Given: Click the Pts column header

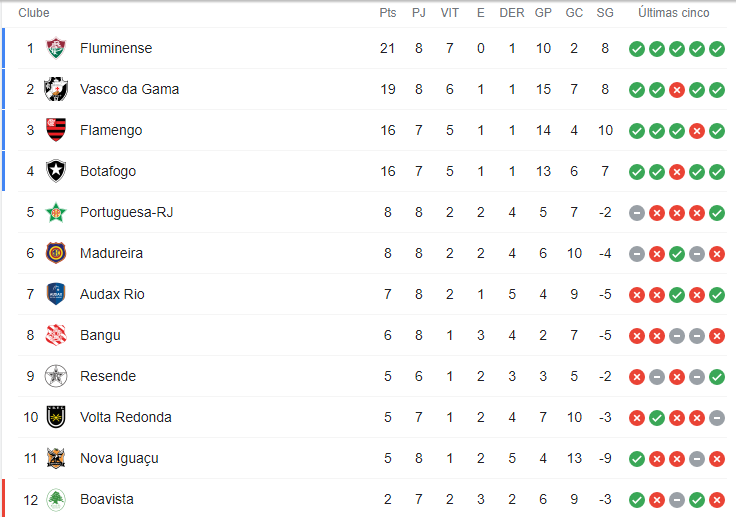Looking at the screenshot, I should click(388, 13).
